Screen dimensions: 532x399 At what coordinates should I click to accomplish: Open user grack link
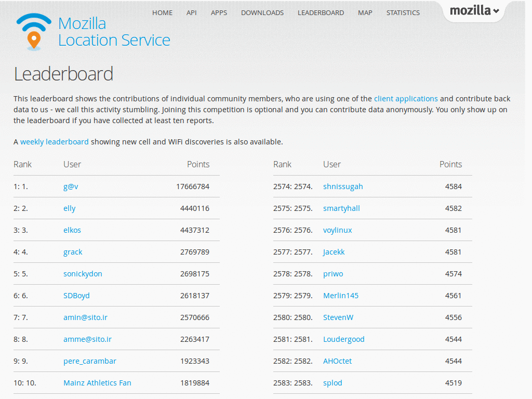pyautogui.click(x=73, y=252)
